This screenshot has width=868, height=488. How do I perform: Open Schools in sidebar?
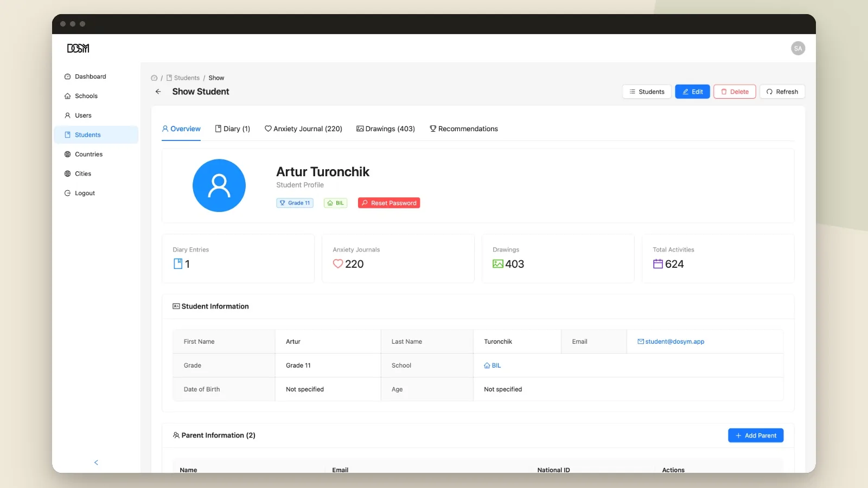point(96,96)
